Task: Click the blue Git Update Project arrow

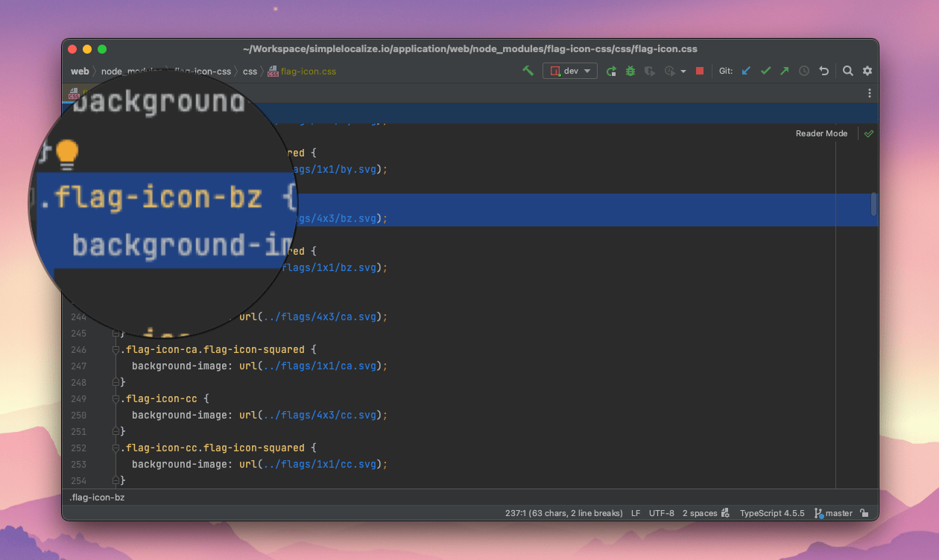Action: click(x=746, y=71)
